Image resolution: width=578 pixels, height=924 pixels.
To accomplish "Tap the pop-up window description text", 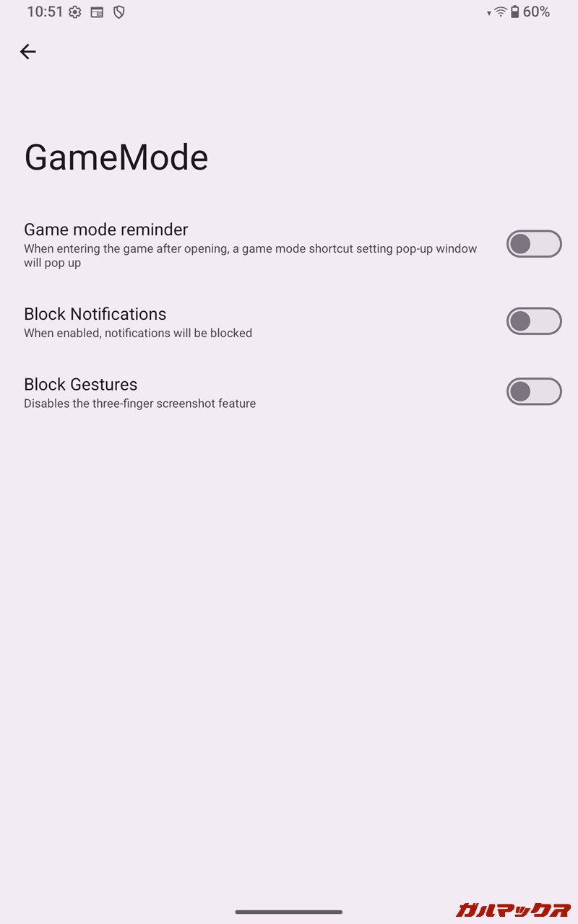I will (x=250, y=256).
